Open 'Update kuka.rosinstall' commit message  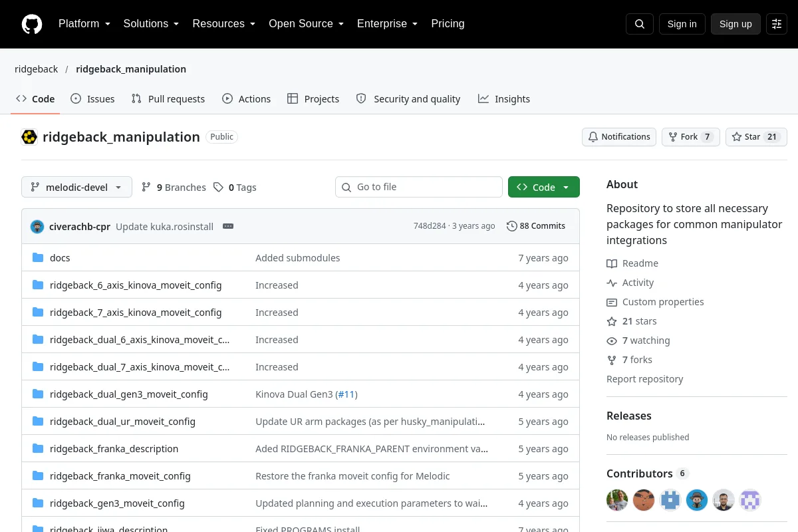(164, 226)
